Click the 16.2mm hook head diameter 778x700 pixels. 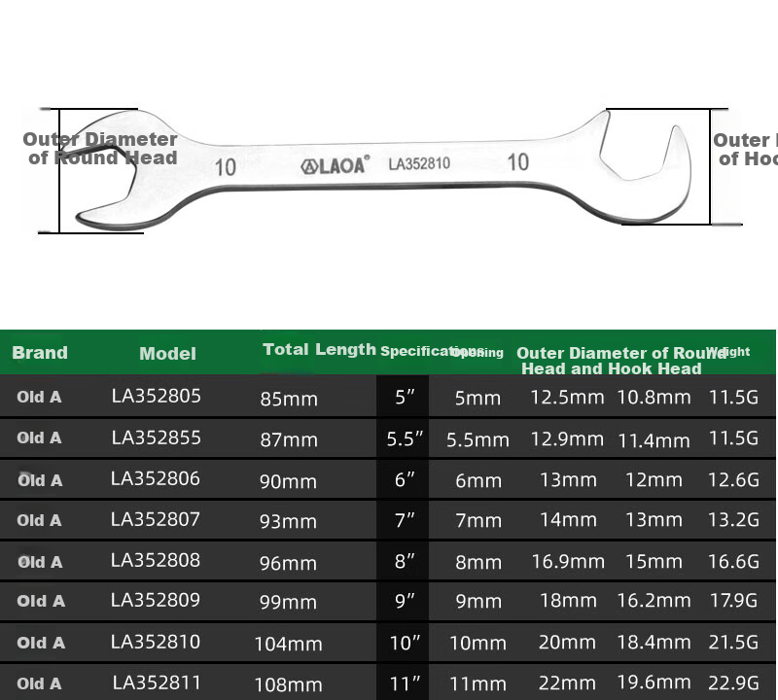(654, 601)
